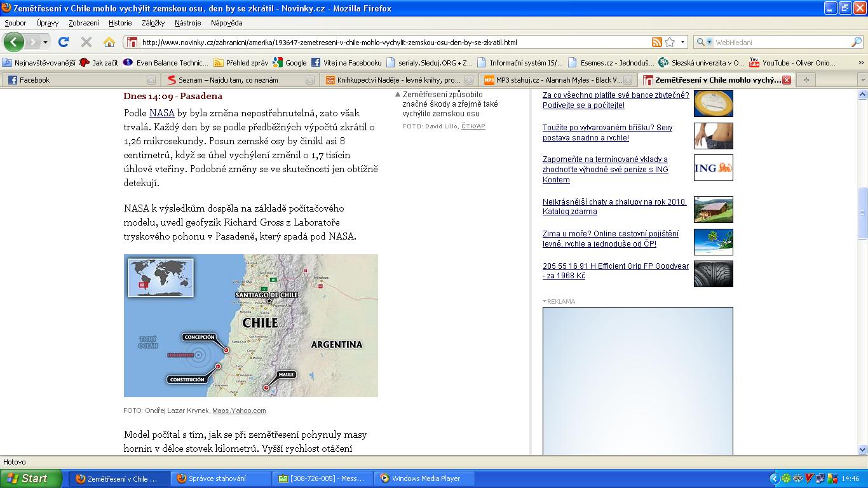Expand hidden system tray icons arrow
The width and height of the screenshot is (868, 488).
(x=774, y=478)
